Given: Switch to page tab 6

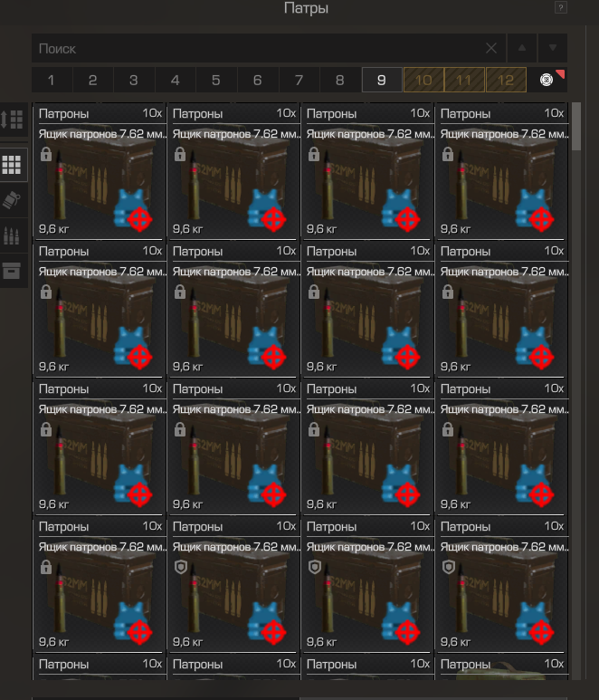Looking at the screenshot, I should [257, 80].
